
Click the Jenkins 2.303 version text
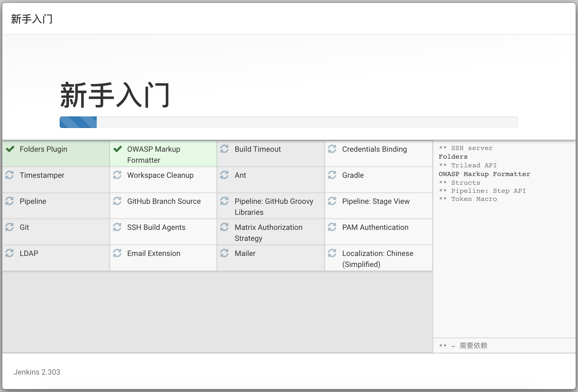pyautogui.click(x=37, y=372)
